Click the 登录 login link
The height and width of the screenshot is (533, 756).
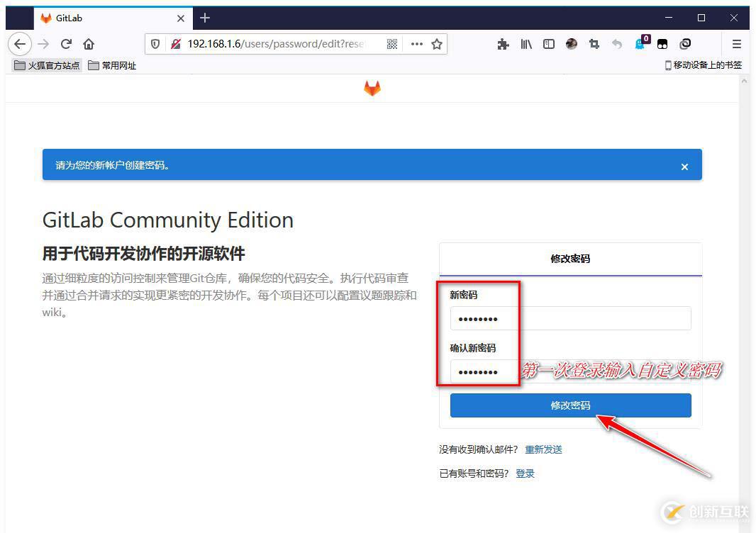click(525, 473)
